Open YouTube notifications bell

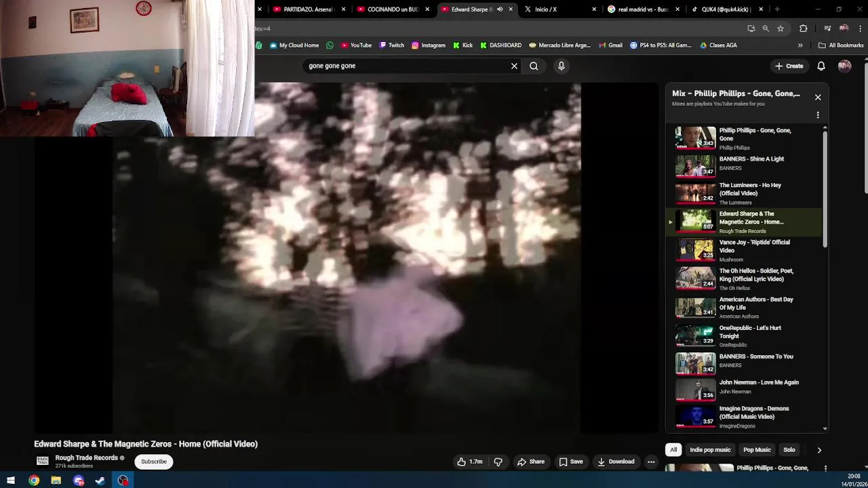(821, 66)
